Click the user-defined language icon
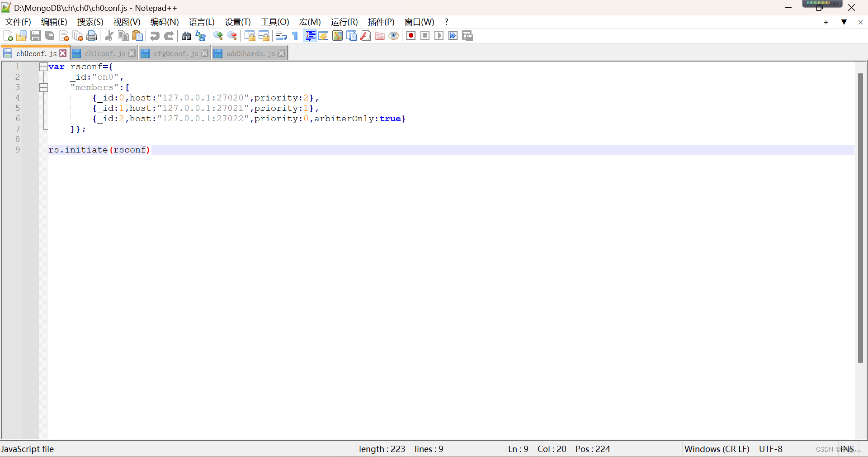 (323, 36)
